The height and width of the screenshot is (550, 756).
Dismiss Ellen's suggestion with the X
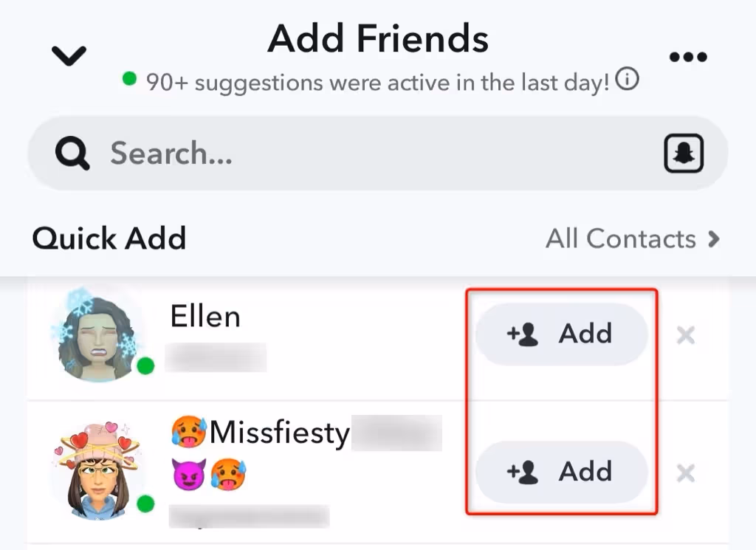click(x=686, y=335)
